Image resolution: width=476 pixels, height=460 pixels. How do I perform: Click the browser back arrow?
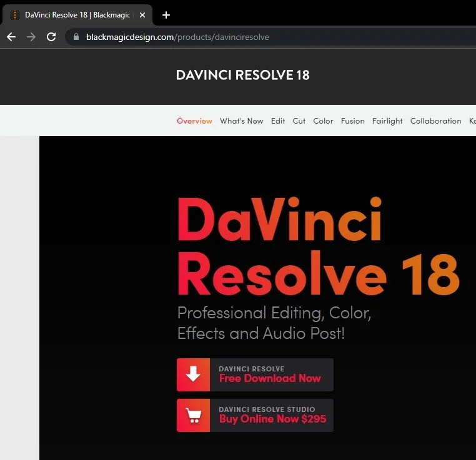tap(11, 37)
